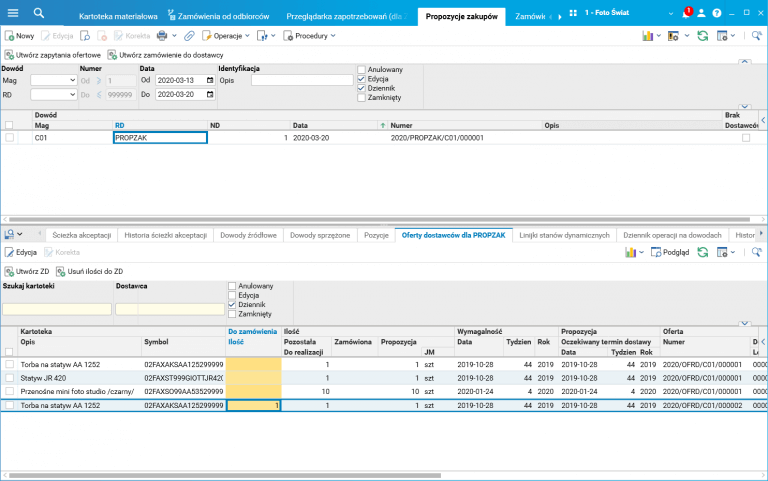Uncheck the Edycja filter in the top panel
768x481 pixels.
[x=361, y=78]
